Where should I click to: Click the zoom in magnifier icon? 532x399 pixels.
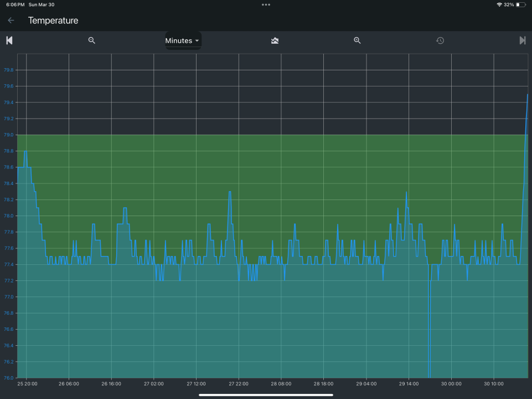[357, 40]
